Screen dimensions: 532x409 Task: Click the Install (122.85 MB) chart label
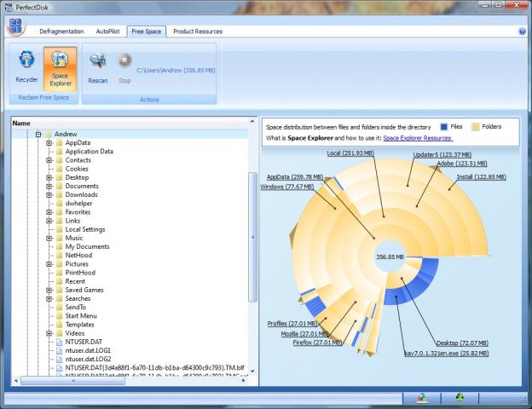coord(481,177)
